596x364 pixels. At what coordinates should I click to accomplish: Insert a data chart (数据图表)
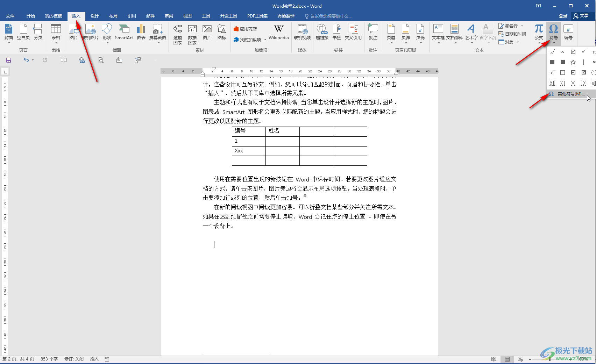click(x=192, y=34)
